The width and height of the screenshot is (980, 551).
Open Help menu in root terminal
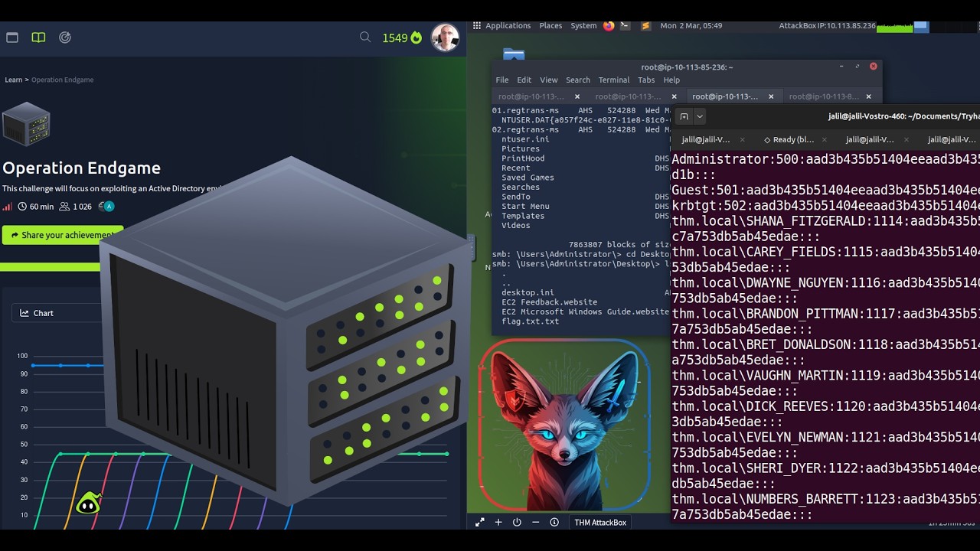pyautogui.click(x=671, y=80)
